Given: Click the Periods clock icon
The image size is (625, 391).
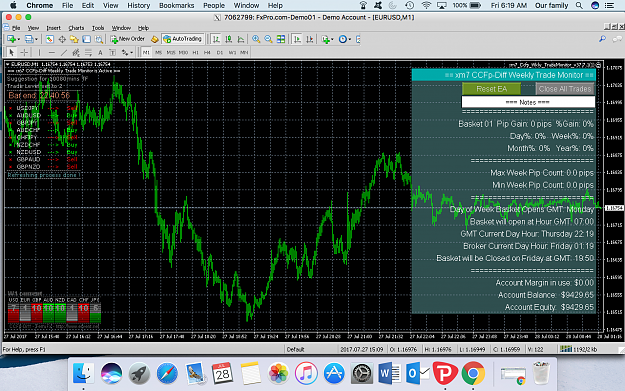Looking at the screenshot, I should pyautogui.click(x=342, y=39).
